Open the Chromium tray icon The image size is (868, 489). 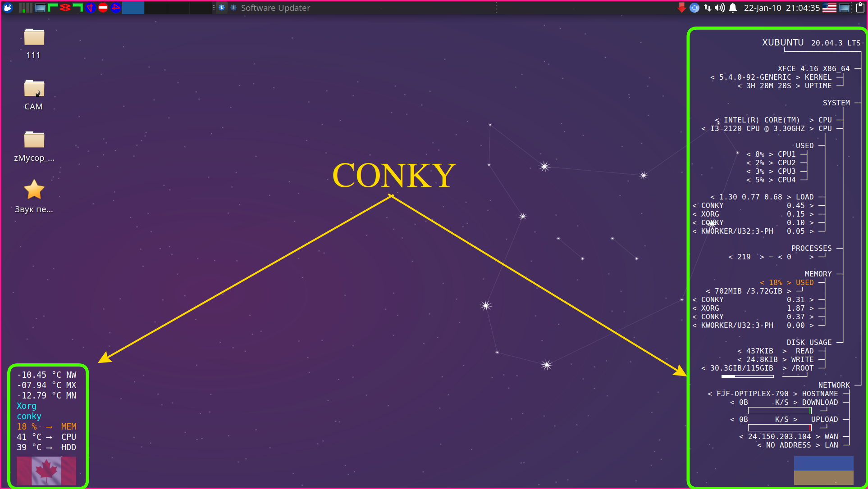(694, 8)
